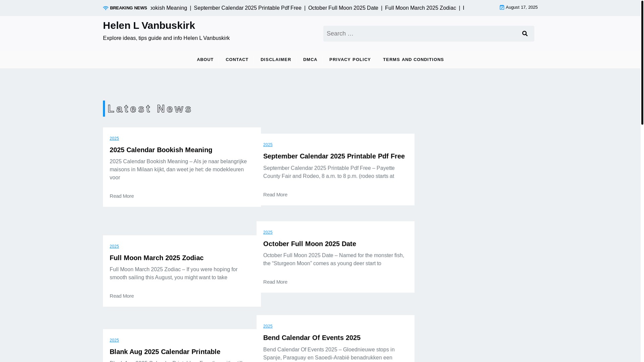Image resolution: width=644 pixels, height=362 pixels.
Task: Click ticker link October Full Moon 2025 Date
Action: (343, 8)
